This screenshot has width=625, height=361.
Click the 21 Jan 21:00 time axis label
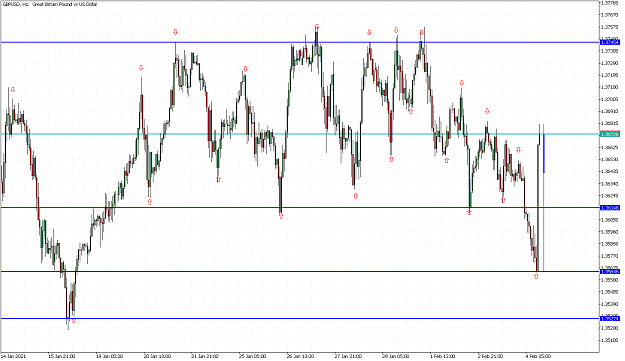pyautogui.click(x=204, y=356)
